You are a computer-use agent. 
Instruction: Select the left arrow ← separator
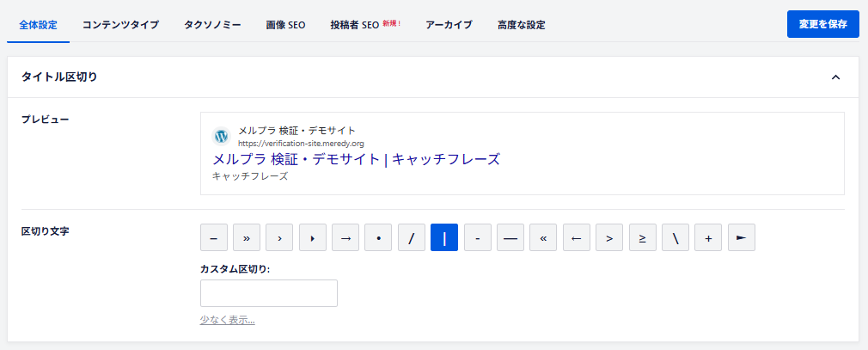point(577,237)
